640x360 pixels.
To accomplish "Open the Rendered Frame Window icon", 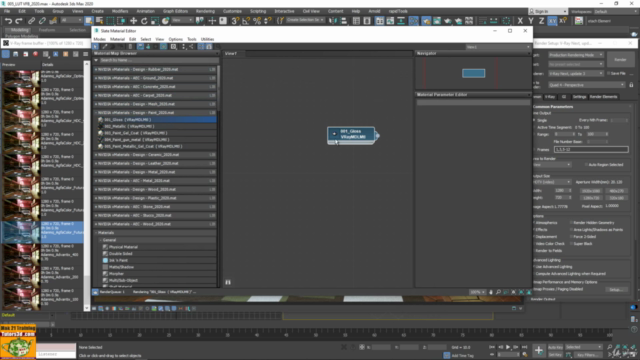I will pos(437,21).
